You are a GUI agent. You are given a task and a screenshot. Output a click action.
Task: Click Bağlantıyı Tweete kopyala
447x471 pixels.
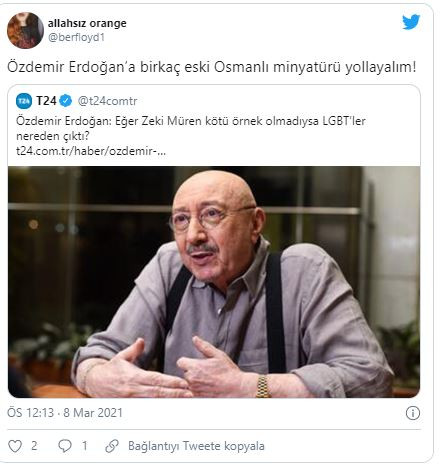pos(196,446)
